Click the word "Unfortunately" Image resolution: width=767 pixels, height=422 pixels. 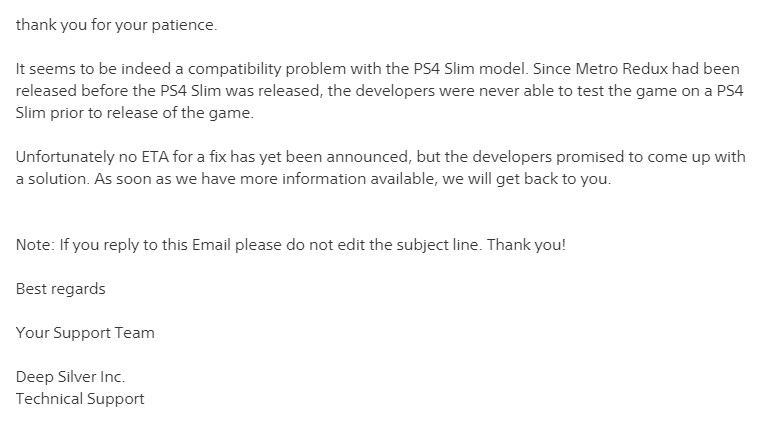[x=64, y=158]
